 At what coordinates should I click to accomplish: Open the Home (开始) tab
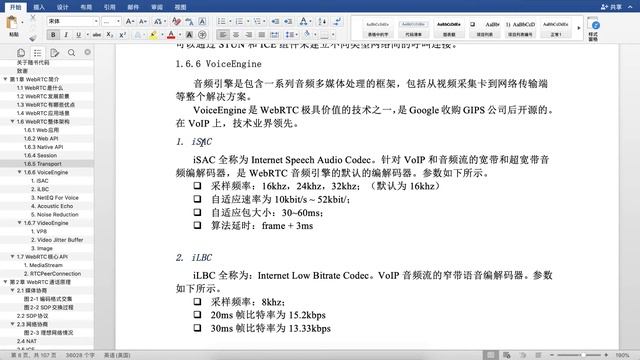(15, 7)
